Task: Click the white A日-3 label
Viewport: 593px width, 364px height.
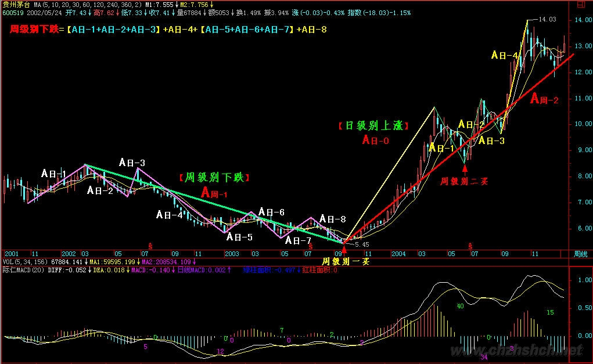Action: [132, 162]
